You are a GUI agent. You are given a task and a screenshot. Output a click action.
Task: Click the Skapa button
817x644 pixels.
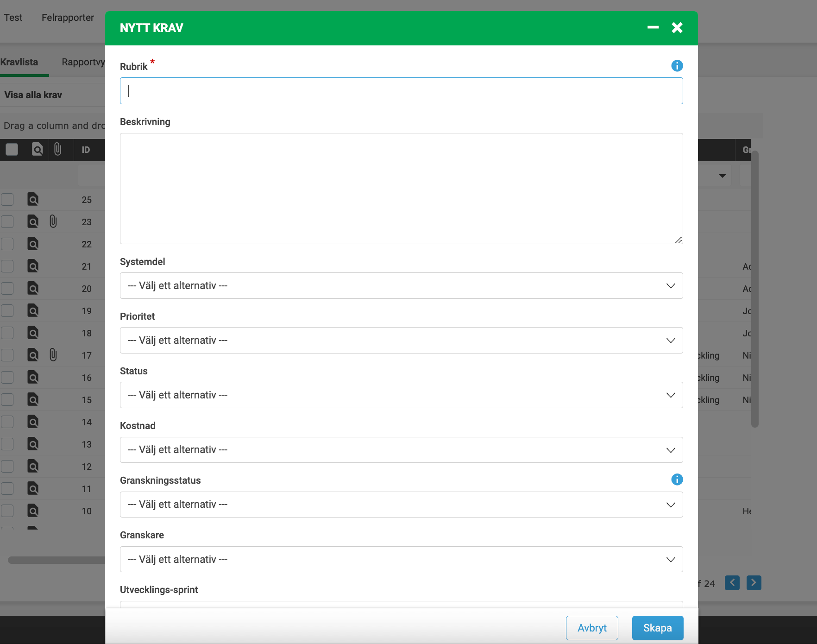(657, 628)
